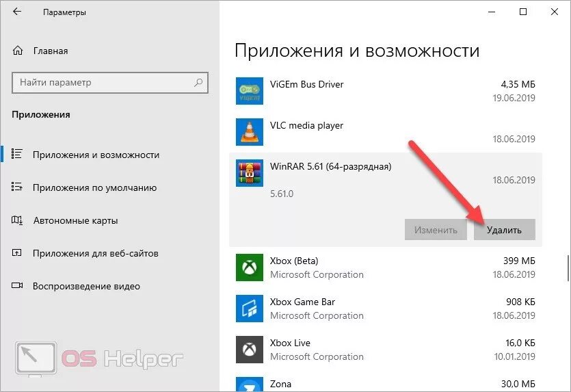This screenshot has height=392, width=571.
Task: Click WinRAR 5.61 (64-разрядная) title
Action: pos(331,166)
